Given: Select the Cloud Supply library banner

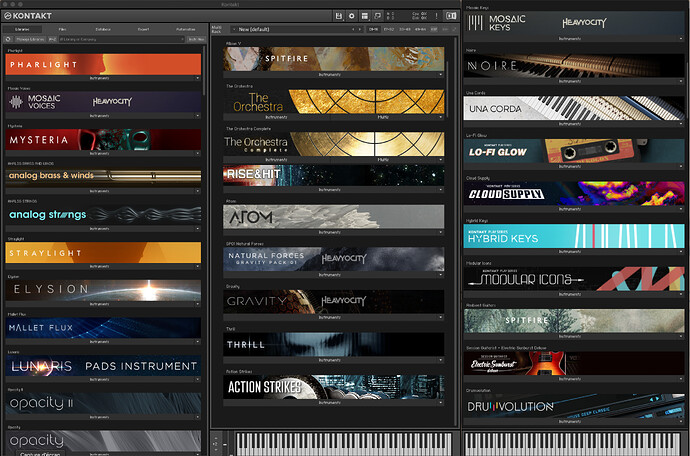Looking at the screenshot, I should pyautogui.click(x=574, y=193).
